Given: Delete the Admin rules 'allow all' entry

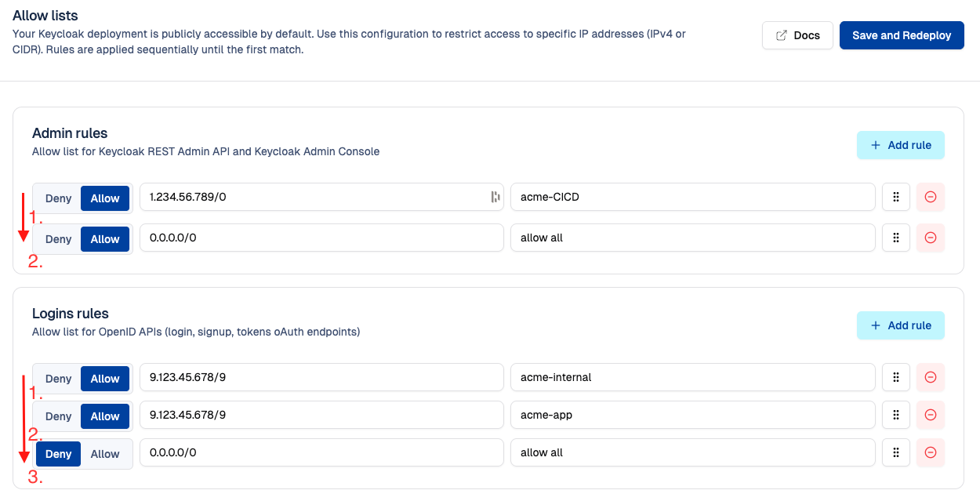Looking at the screenshot, I should click(931, 238).
